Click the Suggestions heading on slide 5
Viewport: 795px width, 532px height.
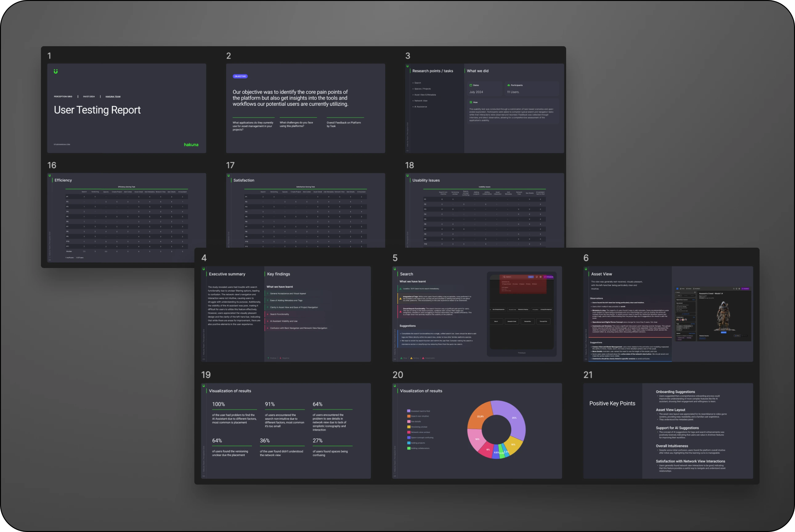click(x=407, y=326)
